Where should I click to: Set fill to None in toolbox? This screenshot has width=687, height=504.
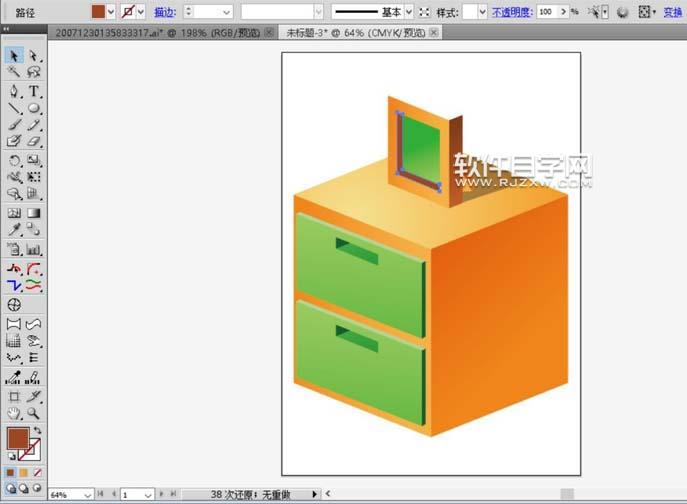38,472
